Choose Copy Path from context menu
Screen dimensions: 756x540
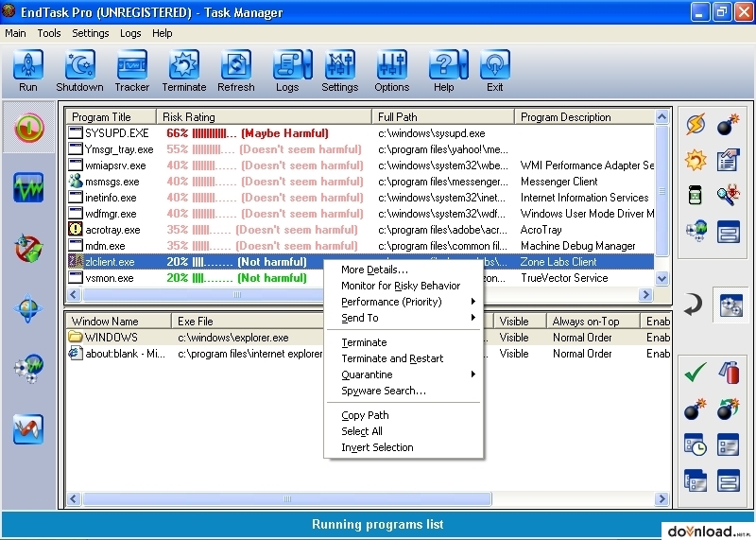pos(404,415)
